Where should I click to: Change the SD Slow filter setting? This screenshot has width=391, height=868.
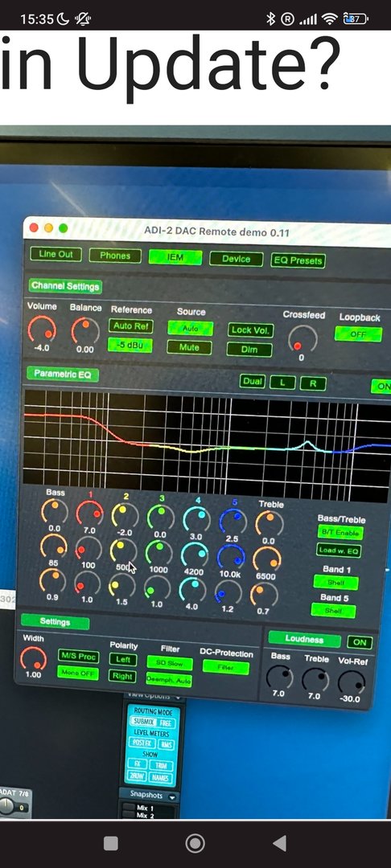pos(170,662)
